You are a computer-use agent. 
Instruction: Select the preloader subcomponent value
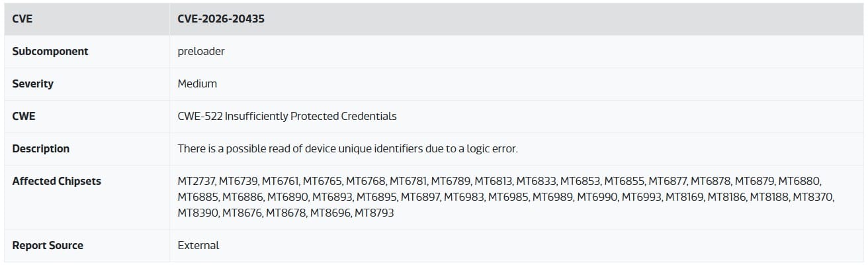(x=201, y=51)
